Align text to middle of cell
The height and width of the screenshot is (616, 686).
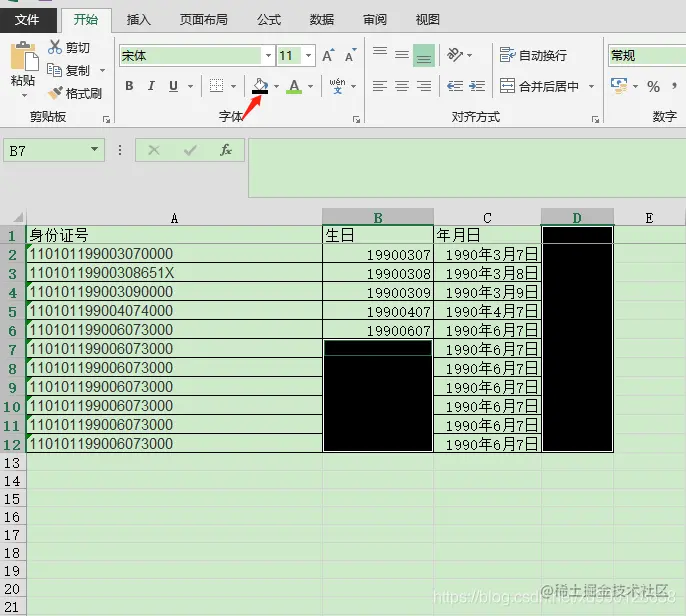click(x=402, y=55)
